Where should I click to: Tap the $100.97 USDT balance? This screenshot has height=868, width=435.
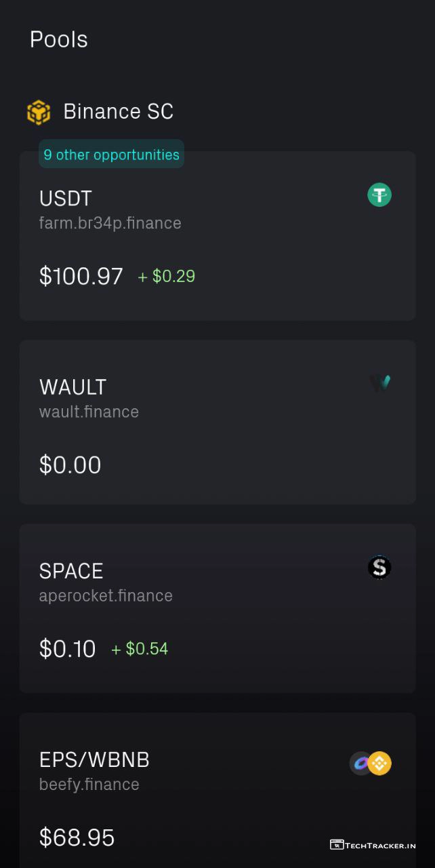pyautogui.click(x=81, y=276)
